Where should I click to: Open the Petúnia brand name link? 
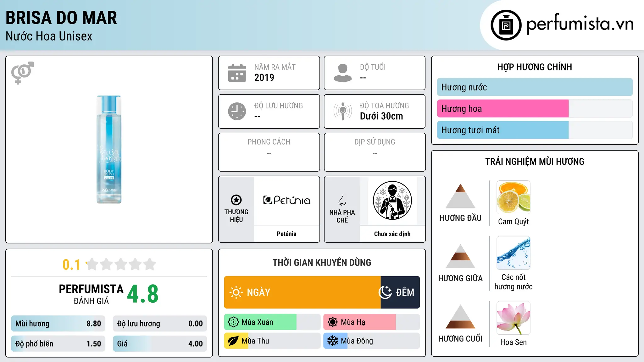pyautogui.click(x=286, y=234)
